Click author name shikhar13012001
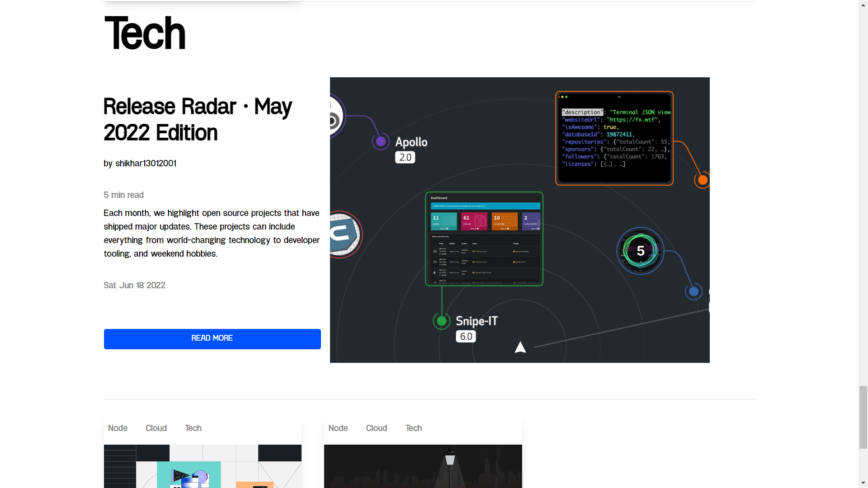This screenshot has height=488, width=868. [x=146, y=163]
